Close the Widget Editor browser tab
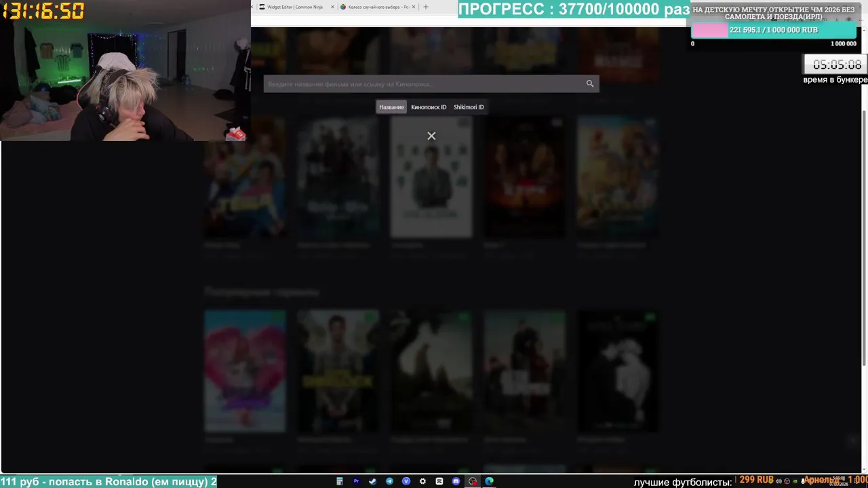 [x=332, y=7]
